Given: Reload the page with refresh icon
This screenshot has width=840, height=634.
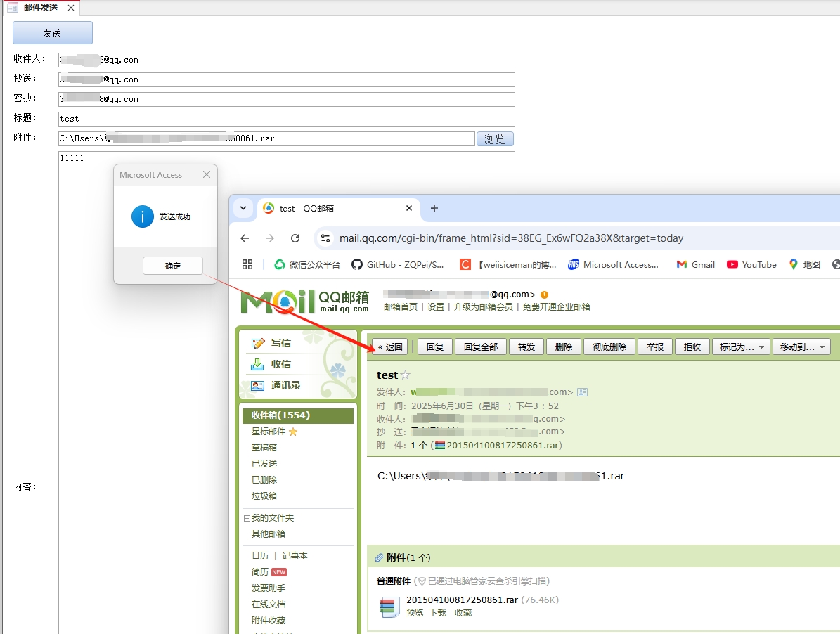Looking at the screenshot, I should 295,238.
